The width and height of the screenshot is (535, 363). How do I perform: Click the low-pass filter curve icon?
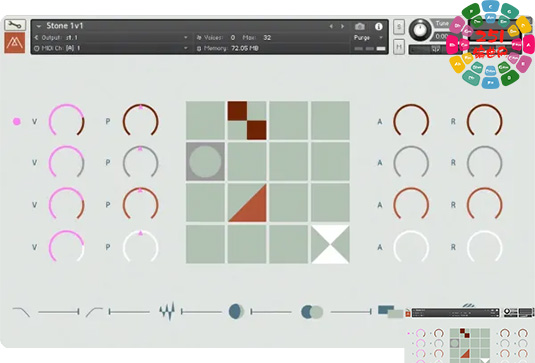21,312
